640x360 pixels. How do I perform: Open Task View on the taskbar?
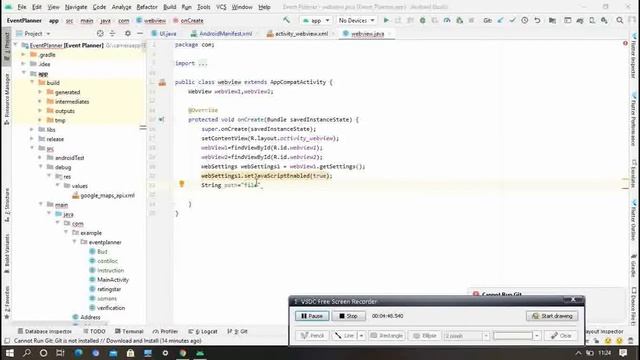(60, 353)
